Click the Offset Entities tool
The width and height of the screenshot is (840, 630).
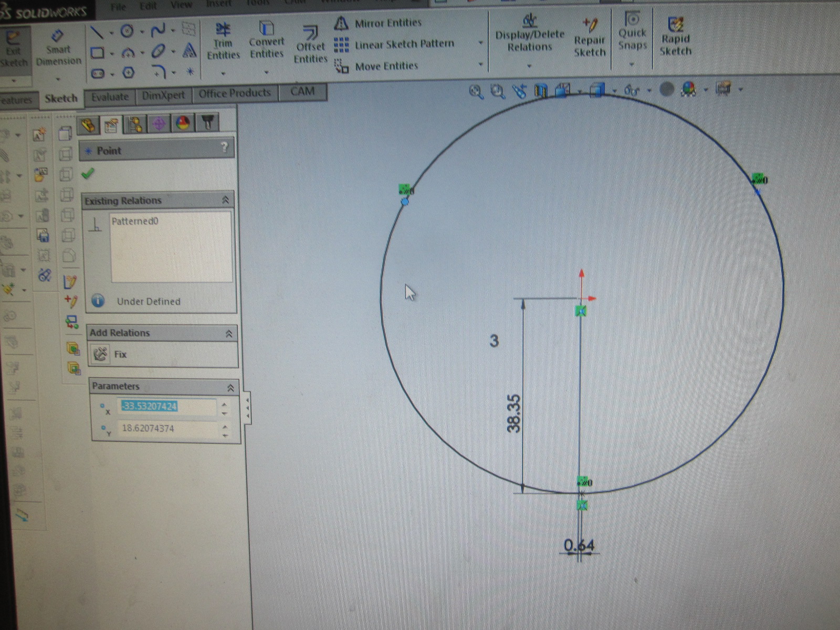coord(310,45)
